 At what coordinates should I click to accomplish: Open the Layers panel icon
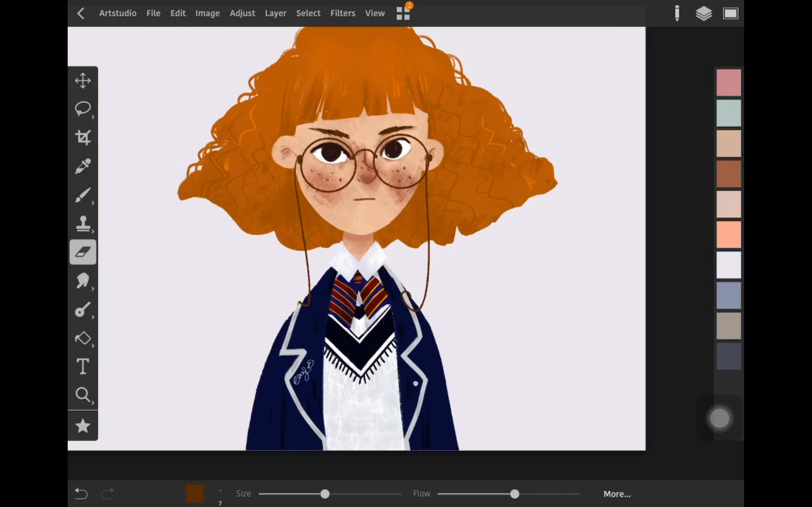pyautogui.click(x=704, y=13)
